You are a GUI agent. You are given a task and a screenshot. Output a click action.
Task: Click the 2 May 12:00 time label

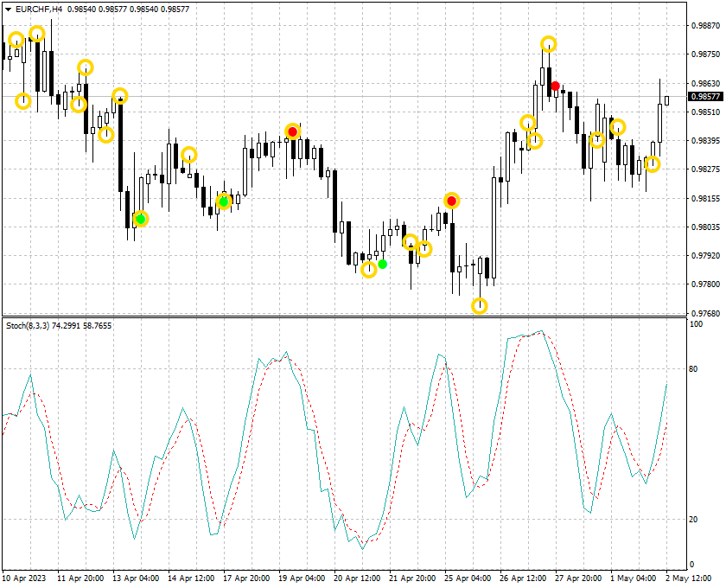coord(689,578)
